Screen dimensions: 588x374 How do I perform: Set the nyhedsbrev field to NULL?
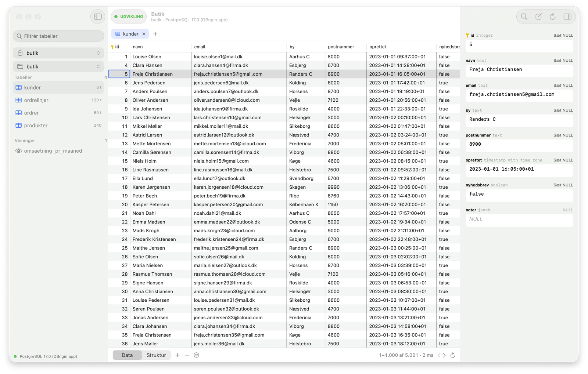tap(563, 185)
